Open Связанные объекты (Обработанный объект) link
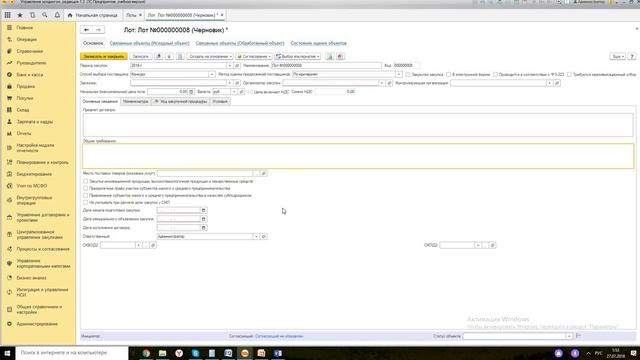 click(240, 43)
